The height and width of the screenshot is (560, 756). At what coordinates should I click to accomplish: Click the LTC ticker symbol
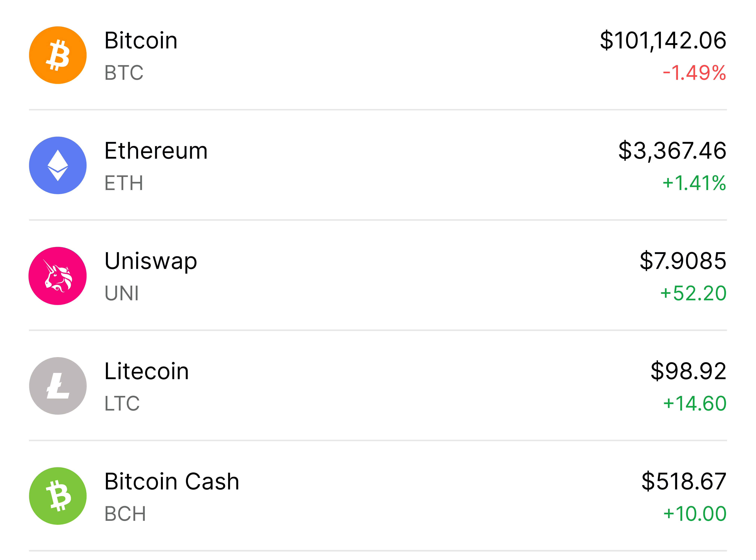click(x=122, y=403)
